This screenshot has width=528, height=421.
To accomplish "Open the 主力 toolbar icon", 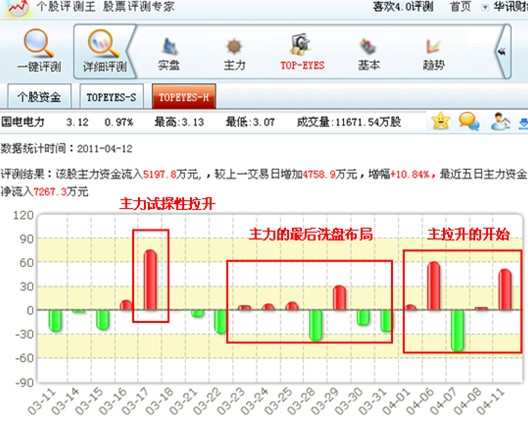I will click(234, 46).
